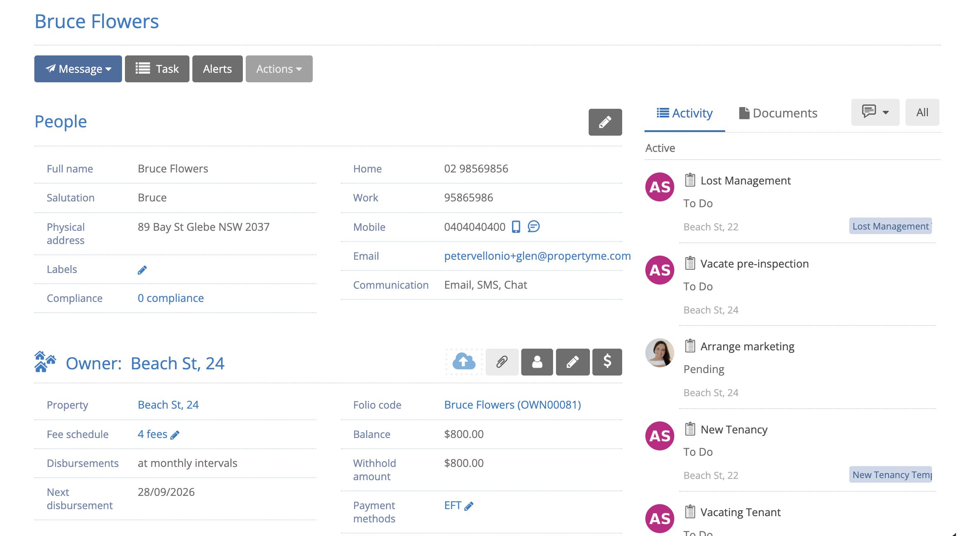
Task: Click the mobile phone icon next to 0404040400
Action: coord(516,227)
